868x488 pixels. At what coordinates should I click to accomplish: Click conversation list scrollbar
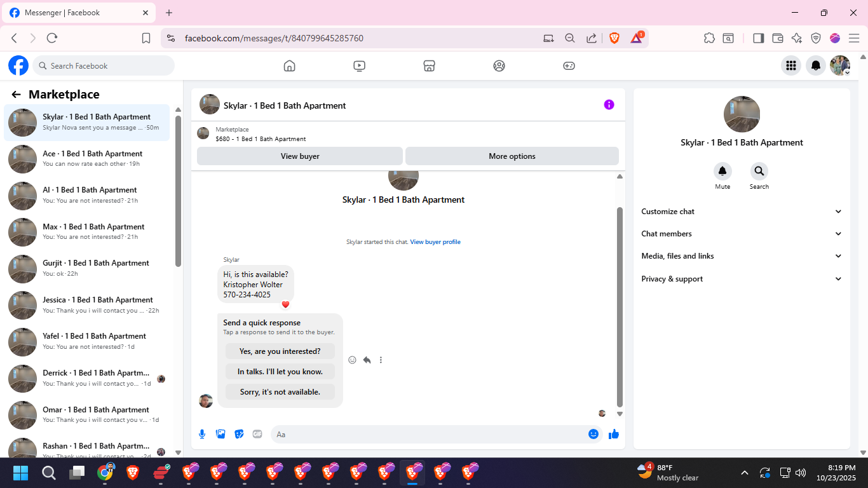click(179, 191)
